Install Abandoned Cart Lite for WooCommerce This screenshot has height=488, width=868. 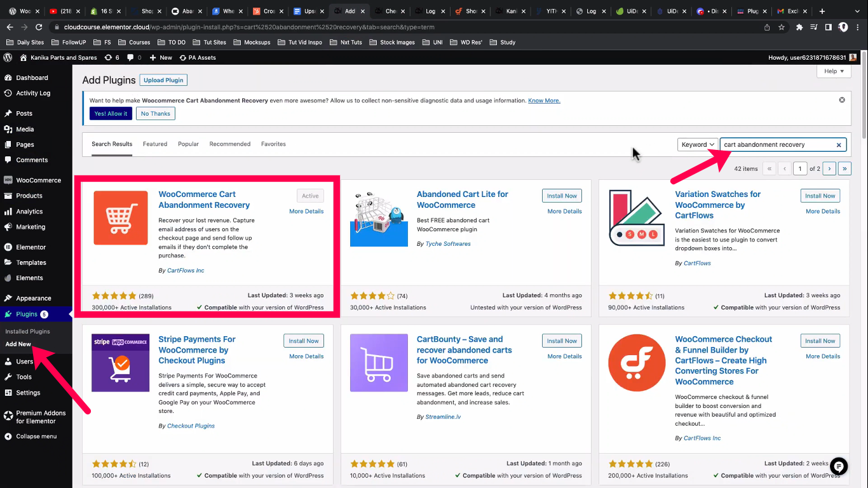tap(562, 196)
